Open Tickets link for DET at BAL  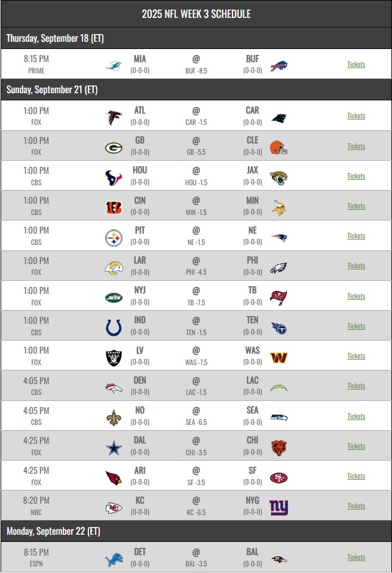click(356, 557)
